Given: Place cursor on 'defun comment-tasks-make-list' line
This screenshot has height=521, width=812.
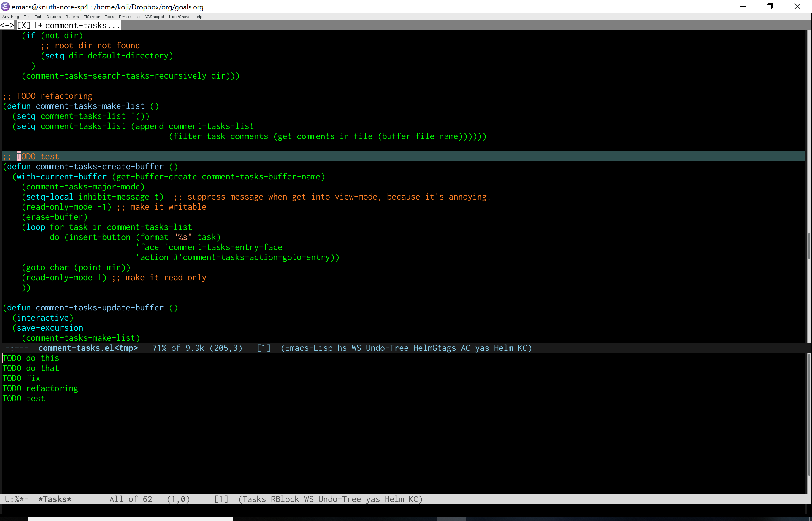Looking at the screenshot, I should [81, 106].
